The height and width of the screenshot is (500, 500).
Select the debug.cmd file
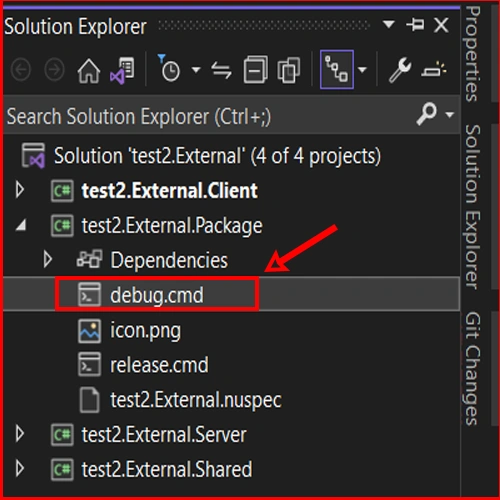157,295
